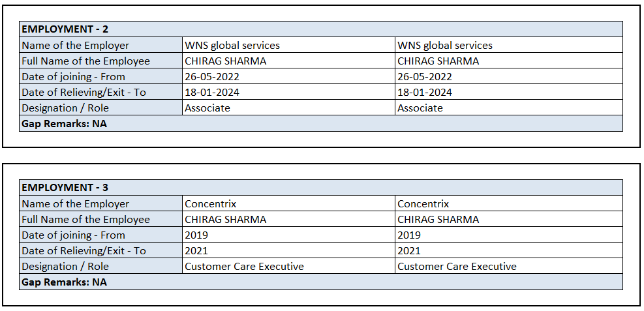Click the 'Concentrix' cell in the right column
This screenshot has width=644, height=311.
[x=423, y=204]
